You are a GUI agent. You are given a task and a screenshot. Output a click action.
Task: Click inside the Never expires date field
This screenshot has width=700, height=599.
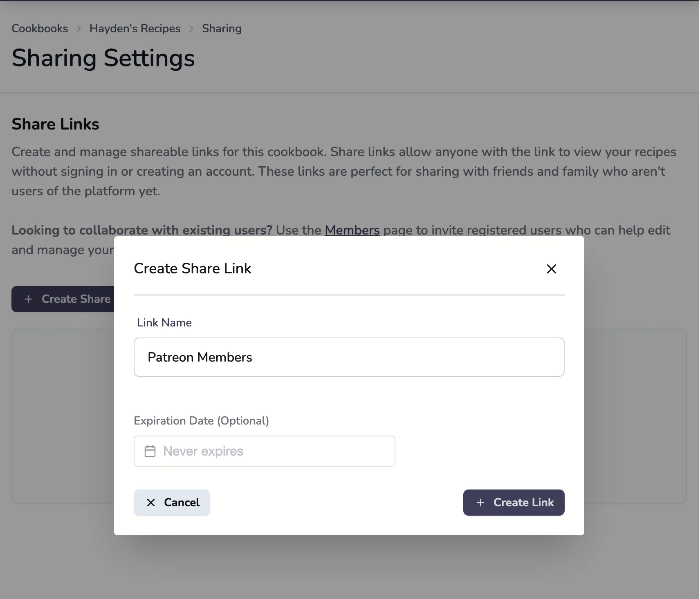(x=265, y=451)
